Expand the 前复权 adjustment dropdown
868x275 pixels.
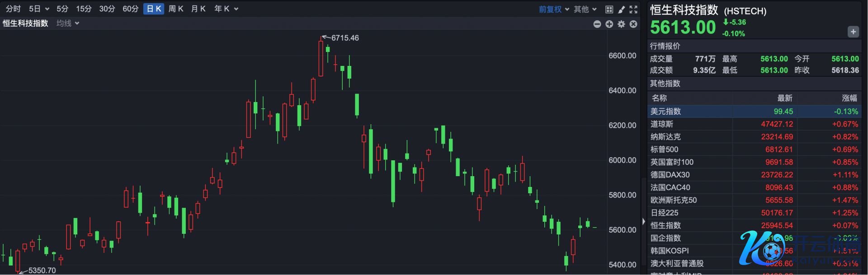(x=554, y=9)
